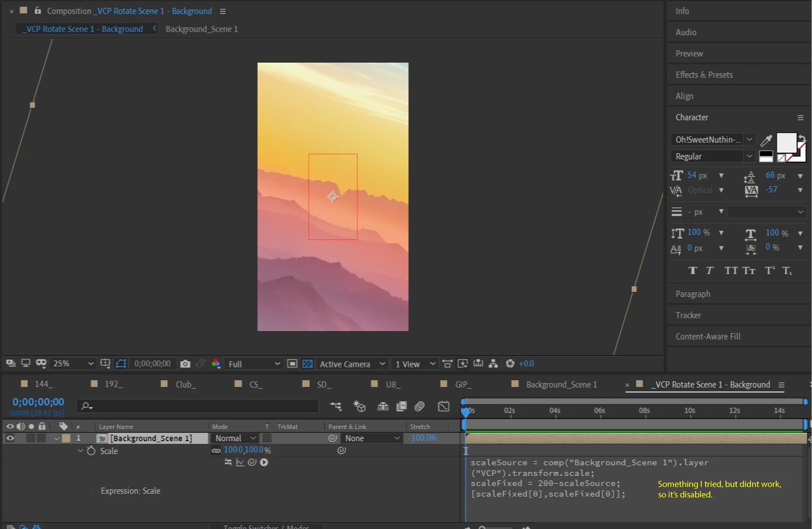Take a snapshot with camera icon
This screenshot has width=812, height=529.
(x=185, y=364)
